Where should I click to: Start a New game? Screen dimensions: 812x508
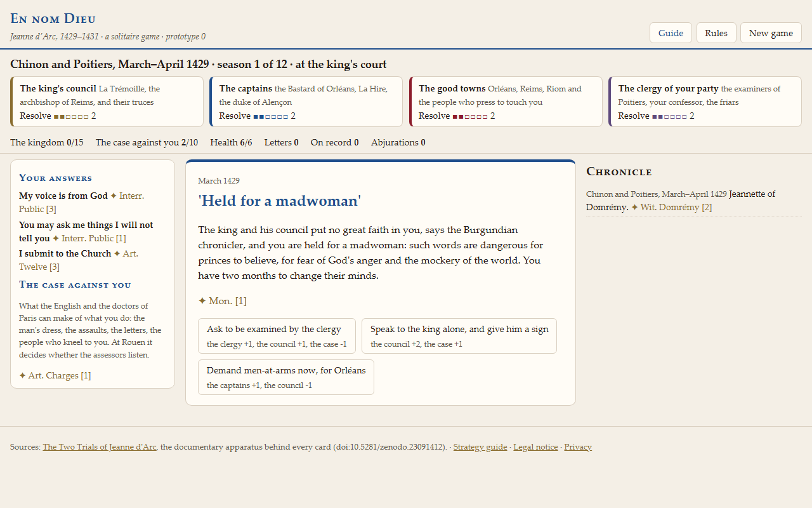(771, 33)
